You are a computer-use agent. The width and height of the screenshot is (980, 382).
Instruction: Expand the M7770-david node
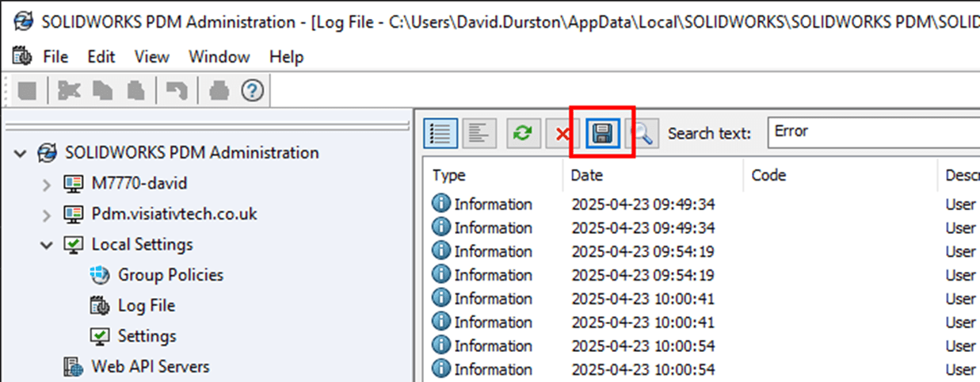click(47, 185)
